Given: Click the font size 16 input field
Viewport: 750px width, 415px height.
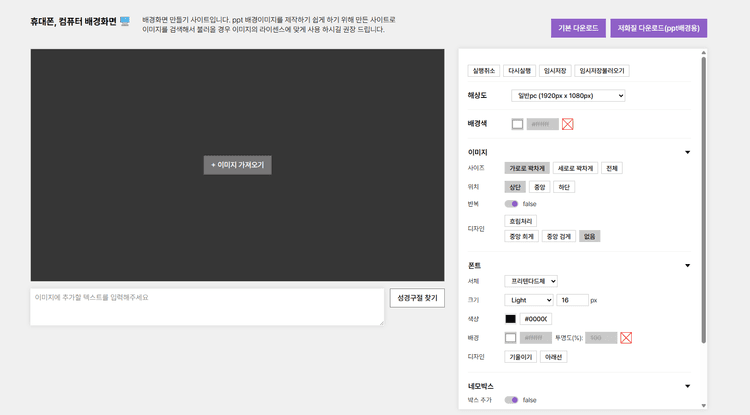Looking at the screenshot, I should coord(573,300).
